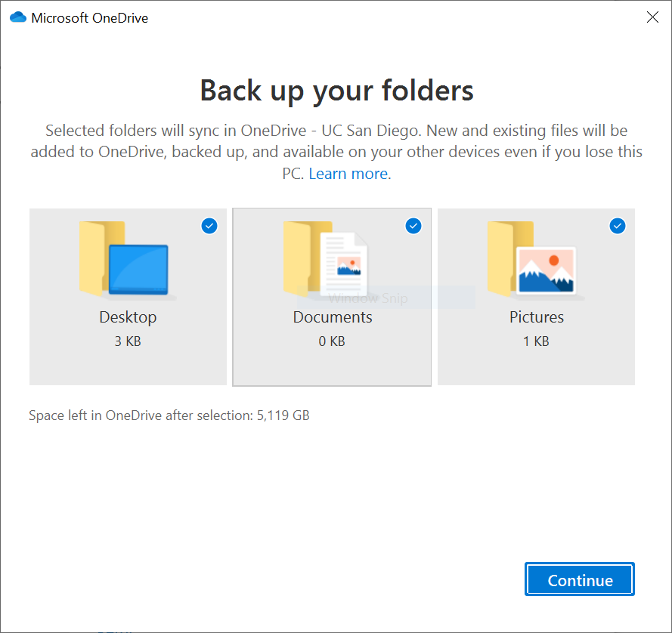Select the Pictures tile labeled 1 KB
The image size is (672, 633).
point(536,341)
